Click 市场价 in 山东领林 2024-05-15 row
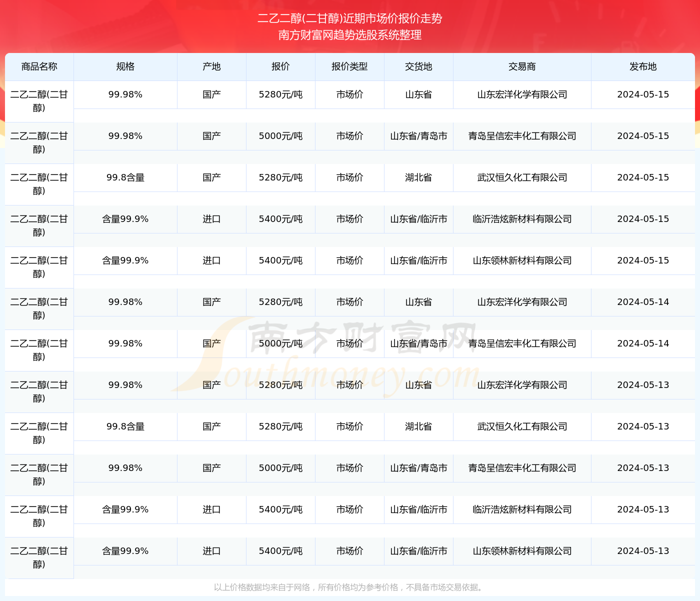The width and height of the screenshot is (700, 601). point(349,260)
